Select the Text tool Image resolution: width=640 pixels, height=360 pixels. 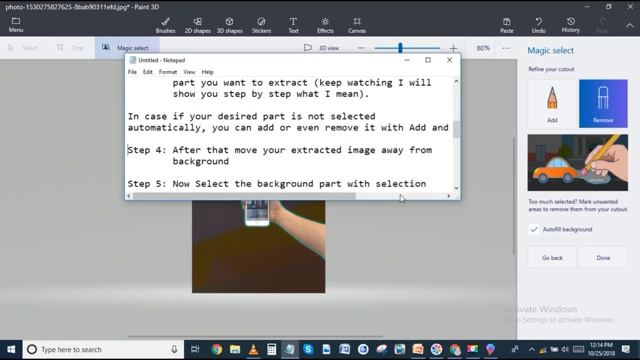point(293,25)
